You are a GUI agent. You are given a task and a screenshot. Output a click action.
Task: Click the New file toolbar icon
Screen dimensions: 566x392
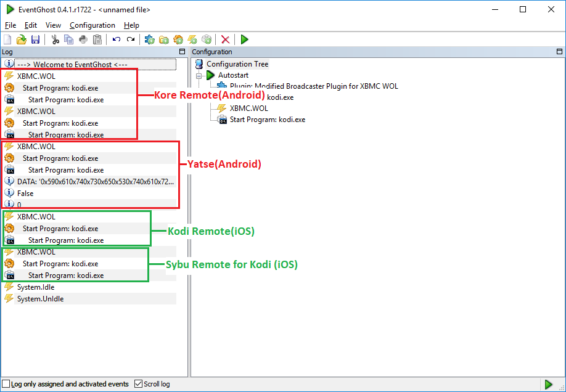pyautogui.click(x=7, y=39)
